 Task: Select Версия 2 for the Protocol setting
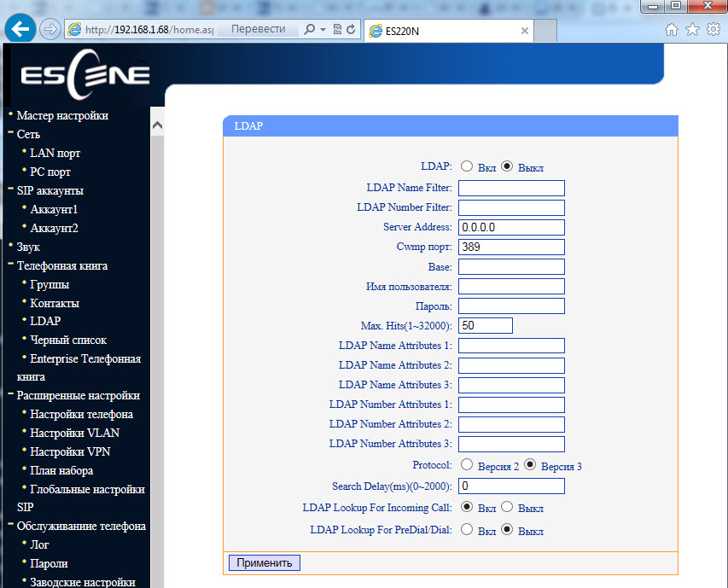[x=467, y=465]
